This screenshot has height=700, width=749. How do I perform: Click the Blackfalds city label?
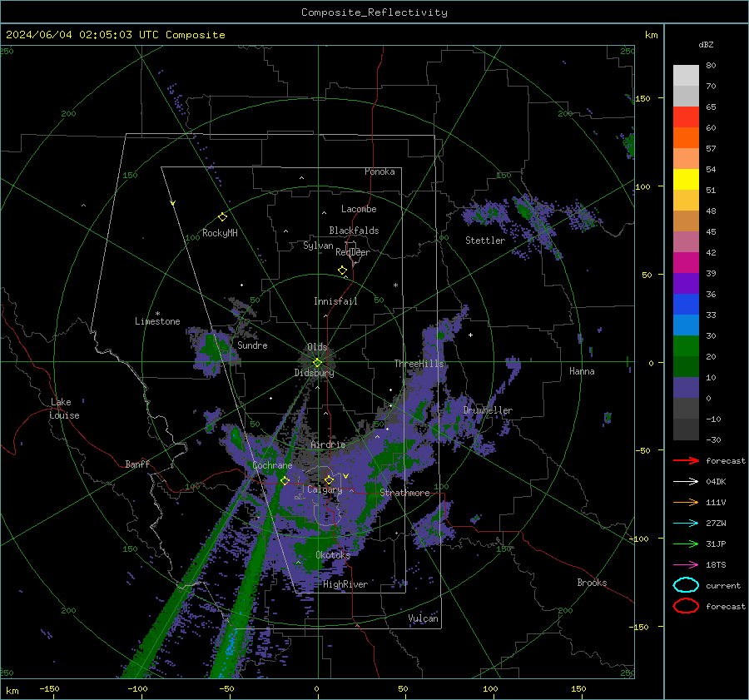[354, 231]
